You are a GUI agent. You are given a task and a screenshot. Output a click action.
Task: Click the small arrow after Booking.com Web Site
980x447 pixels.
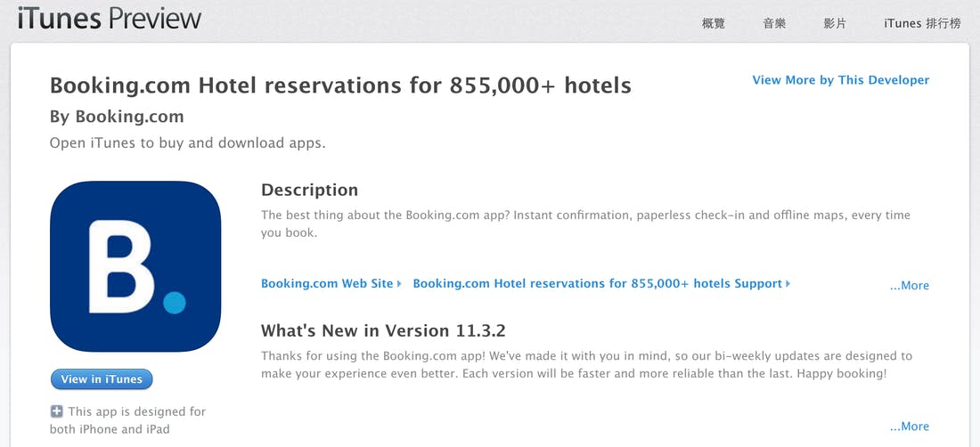399,284
